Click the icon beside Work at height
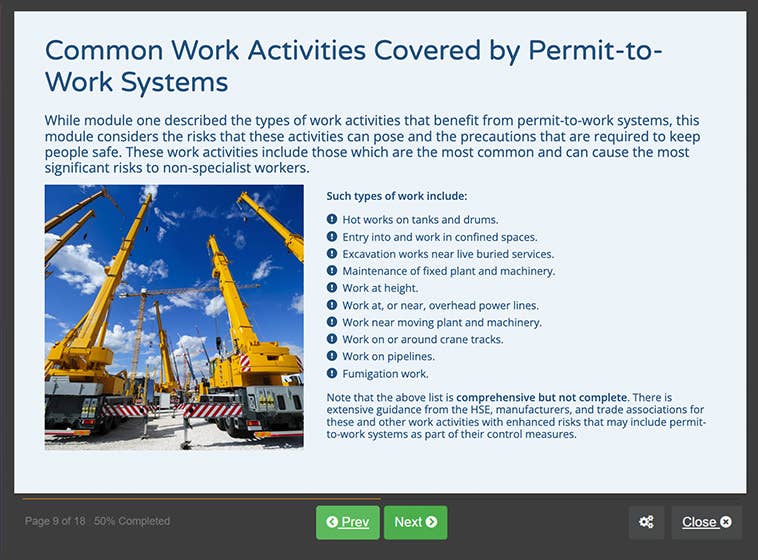Image resolution: width=758 pixels, height=560 pixels. (x=332, y=288)
